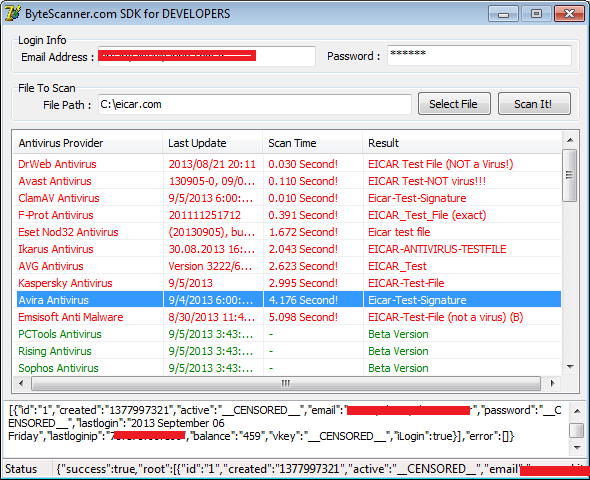Viewport: 590px width, 480px height.
Task: Select the F-Prot Antivirus row
Action: [287, 215]
